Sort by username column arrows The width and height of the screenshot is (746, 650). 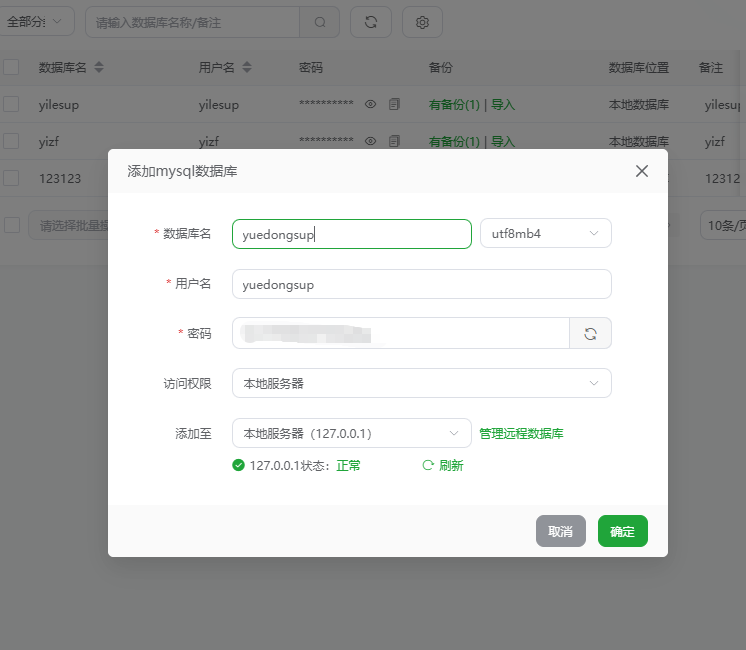click(247, 68)
